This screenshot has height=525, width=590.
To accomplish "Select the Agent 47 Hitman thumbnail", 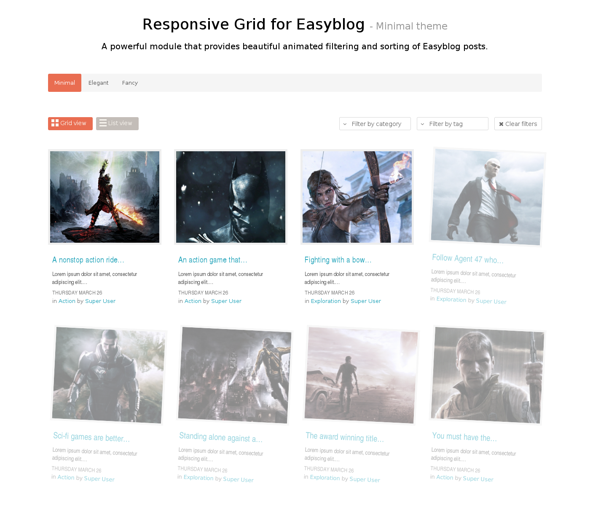I will pyautogui.click(x=488, y=197).
